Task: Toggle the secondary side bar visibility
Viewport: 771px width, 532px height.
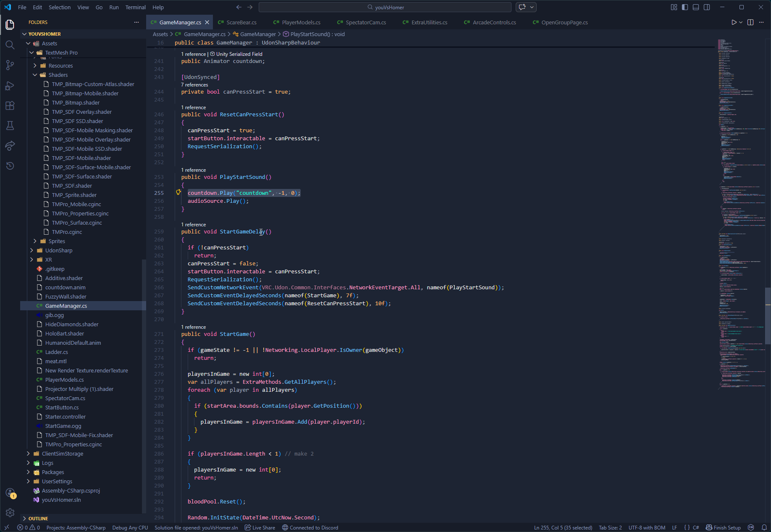Action: point(707,7)
